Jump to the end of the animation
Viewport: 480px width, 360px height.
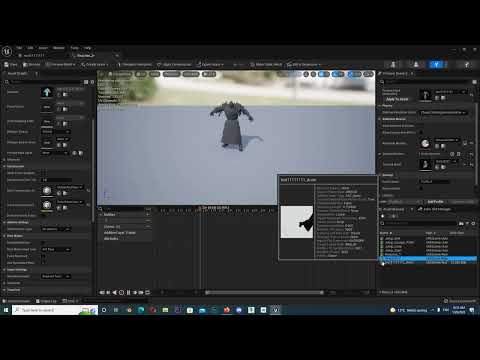[141, 293]
